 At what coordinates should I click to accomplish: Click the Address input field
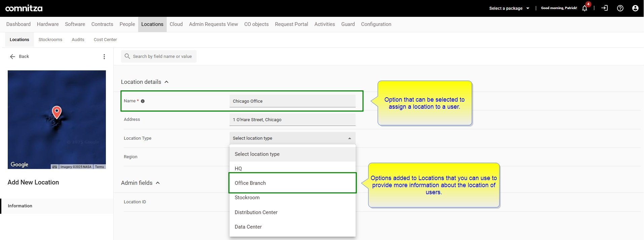click(292, 119)
